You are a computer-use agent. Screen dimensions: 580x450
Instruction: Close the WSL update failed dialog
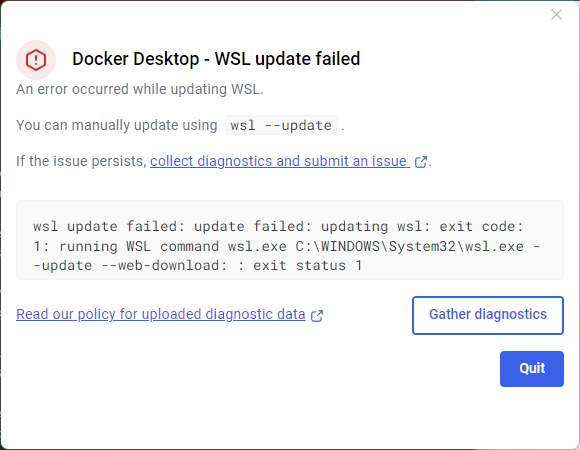(x=556, y=15)
